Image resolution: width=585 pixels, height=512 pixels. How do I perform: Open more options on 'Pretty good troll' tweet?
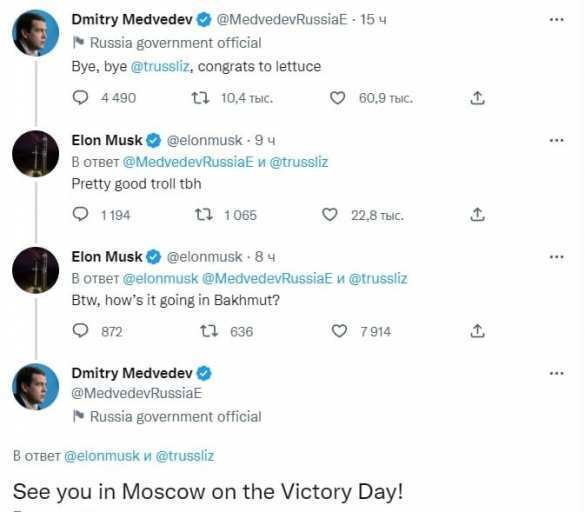[x=557, y=140]
